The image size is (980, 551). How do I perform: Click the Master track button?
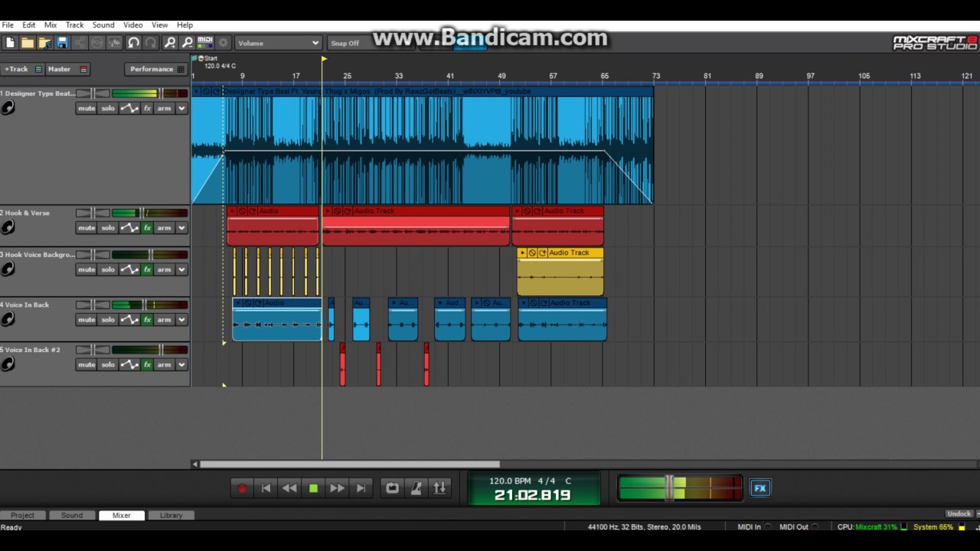(x=67, y=69)
